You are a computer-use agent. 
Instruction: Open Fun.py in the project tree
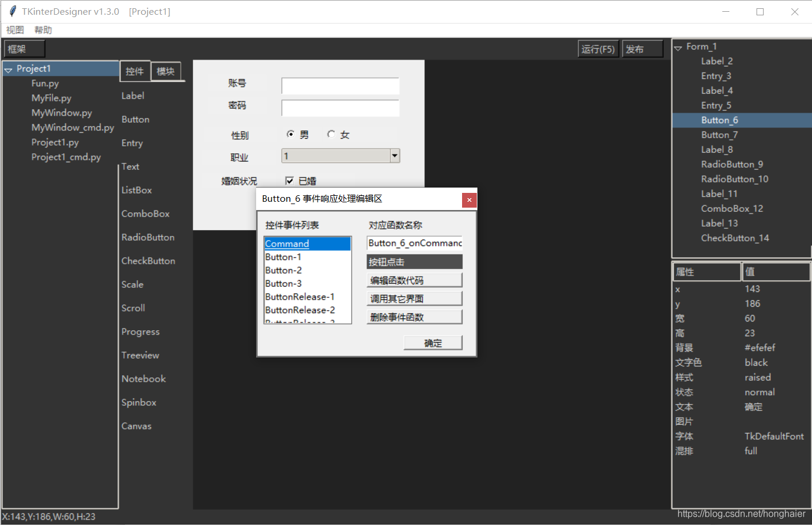pos(45,84)
